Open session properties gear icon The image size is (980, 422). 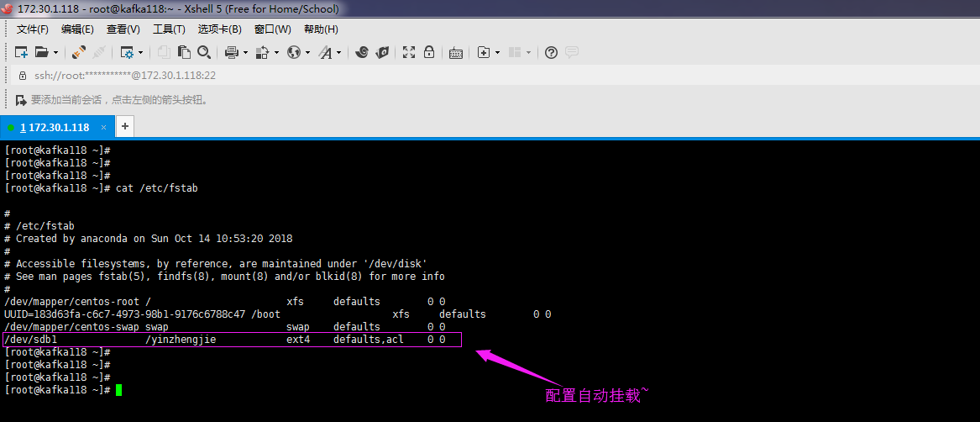click(x=127, y=53)
